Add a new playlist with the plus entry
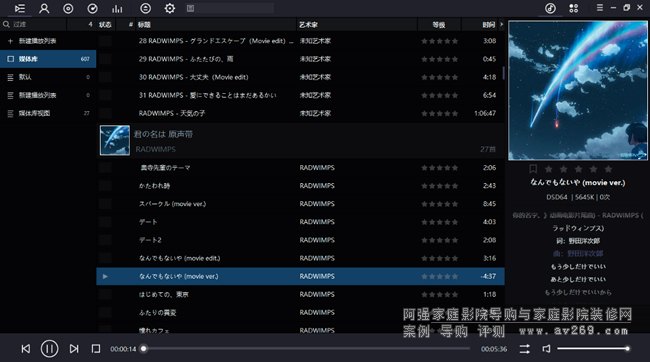Viewport: 650px width, 362px height. [x=48, y=41]
